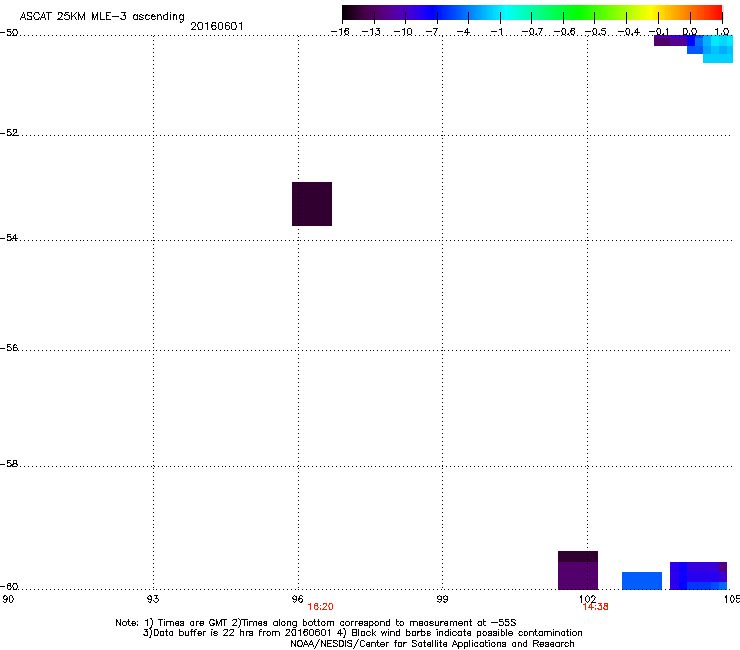This screenshot has width=740, height=650.
Task: Click the cyan data block in top-right corner
Action: point(718,49)
